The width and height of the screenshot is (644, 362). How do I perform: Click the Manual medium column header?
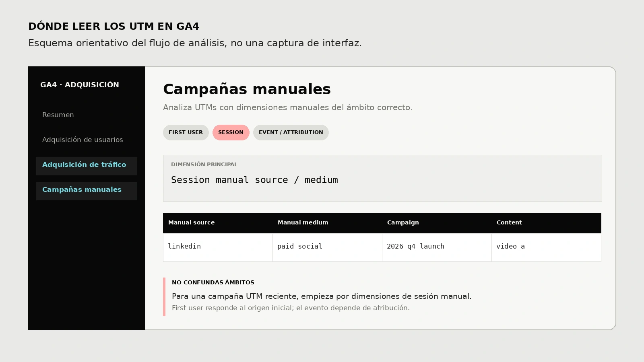tap(327, 223)
